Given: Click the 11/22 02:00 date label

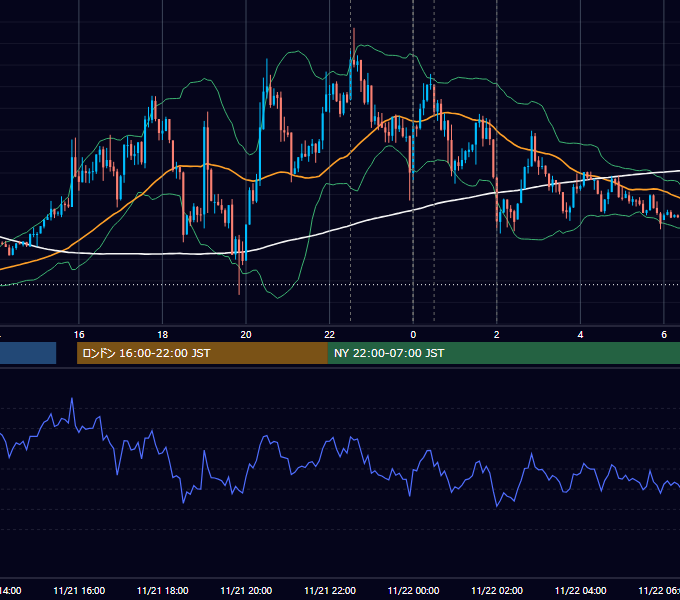Looking at the screenshot, I should [497, 591].
